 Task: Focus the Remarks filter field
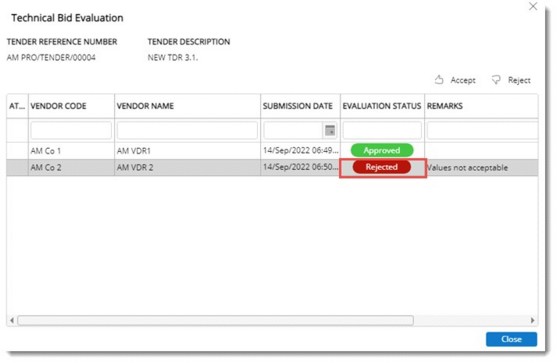482,130
